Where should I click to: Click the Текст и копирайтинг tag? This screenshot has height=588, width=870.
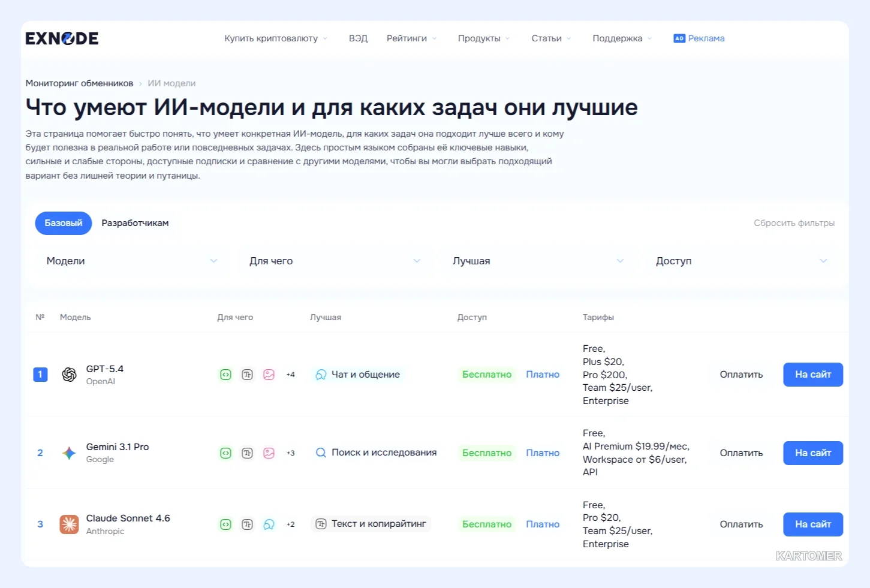(371, 524)
